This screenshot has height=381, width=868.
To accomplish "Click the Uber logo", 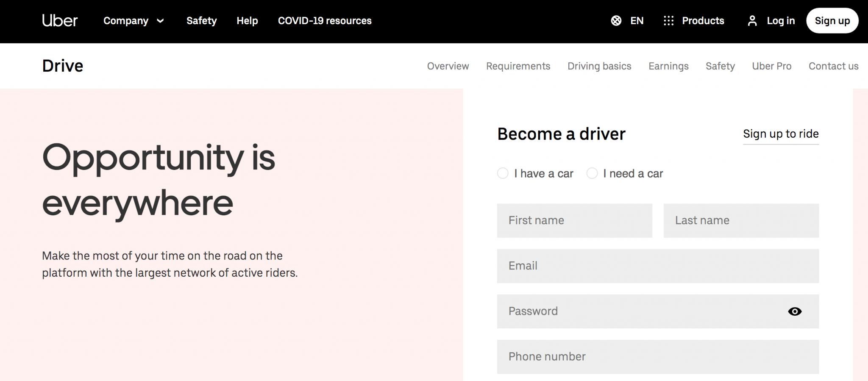I will point(60,20).
